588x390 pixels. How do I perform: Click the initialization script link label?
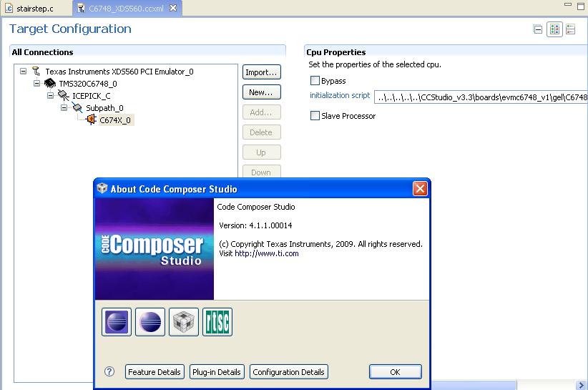coord(340,95)
